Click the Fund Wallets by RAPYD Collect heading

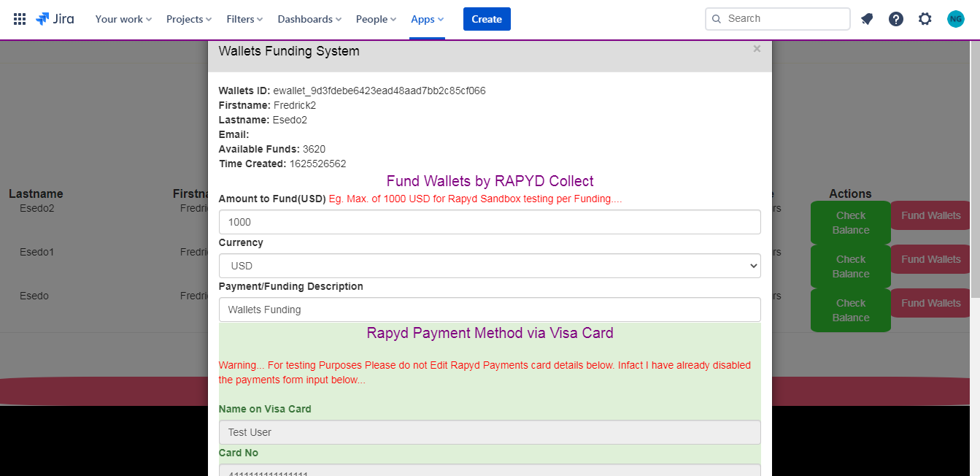click(x=490, y=181)
